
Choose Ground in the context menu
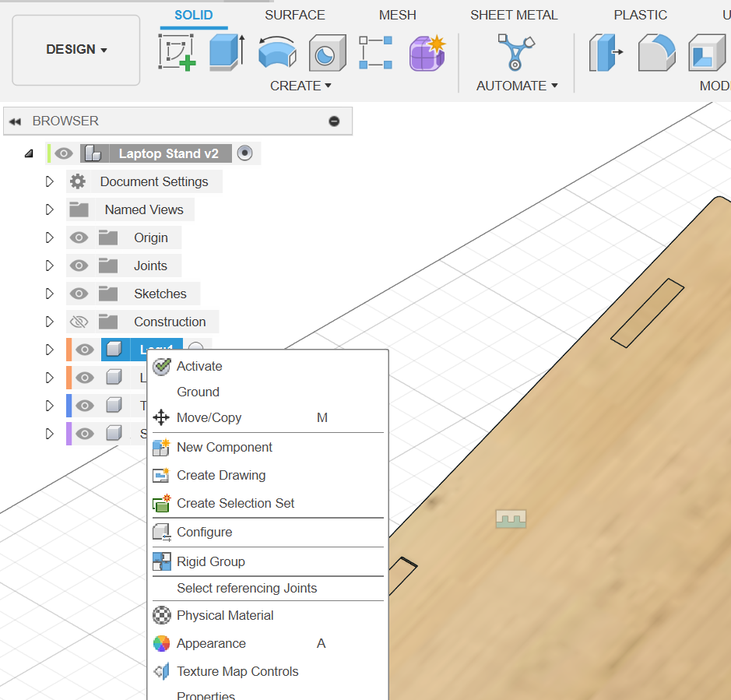(x=268, y=392)
